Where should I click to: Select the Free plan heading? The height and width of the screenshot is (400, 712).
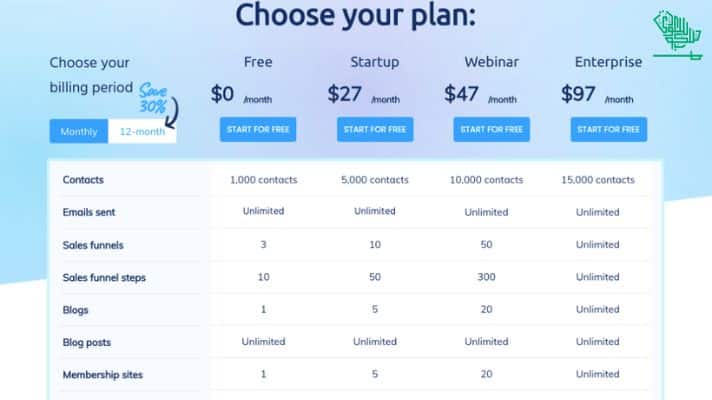pos(258,62)
